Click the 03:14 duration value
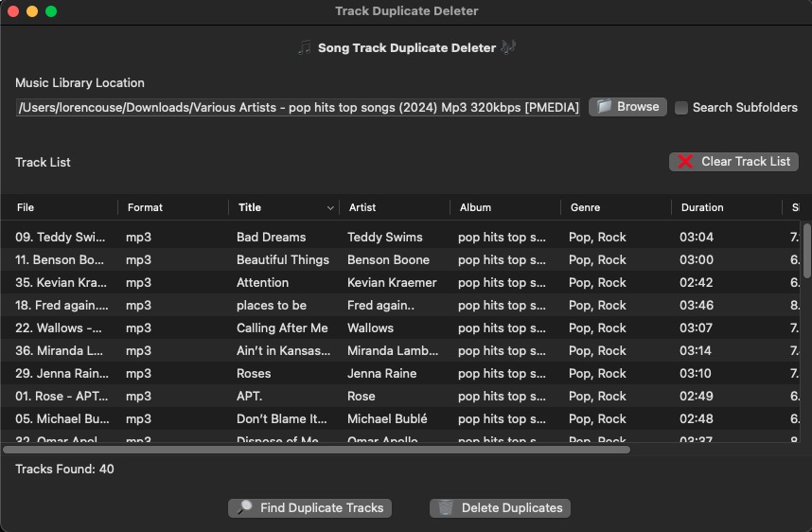 point(696,350)
